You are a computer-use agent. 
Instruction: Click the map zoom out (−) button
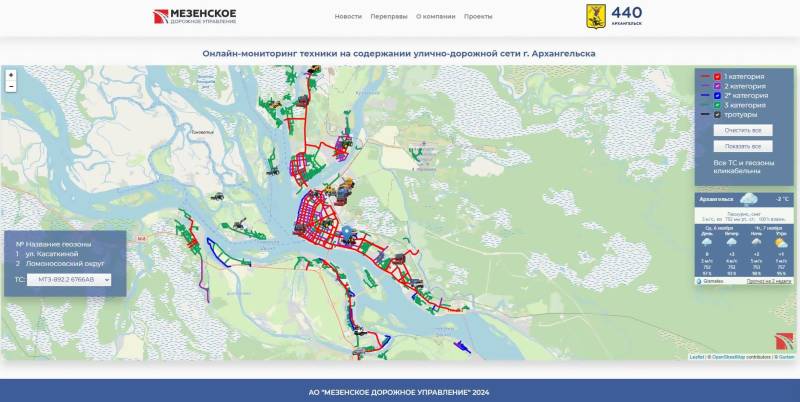click(x=11, y=87)
